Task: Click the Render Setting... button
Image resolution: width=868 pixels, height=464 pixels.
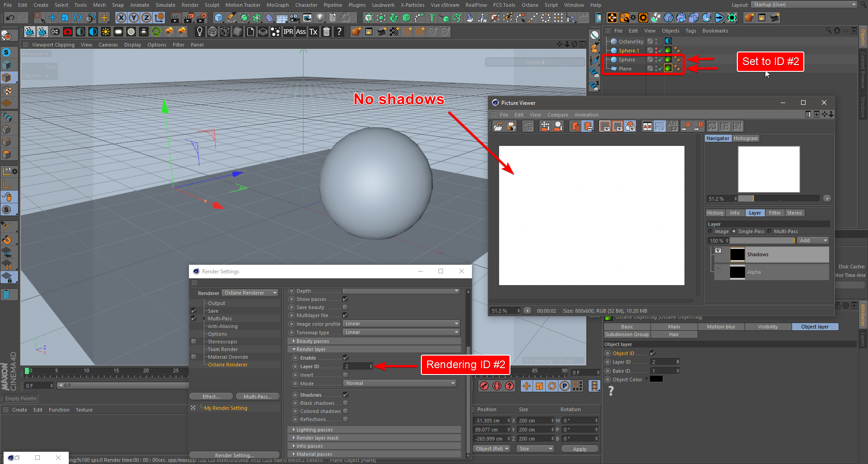Action: [x=235, y=455]
